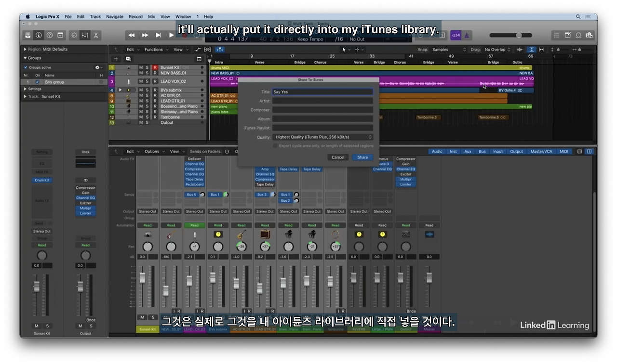Expand the Track Sunset Kit section
This screenshot has height=364, width=617.
tap(25, 96)
